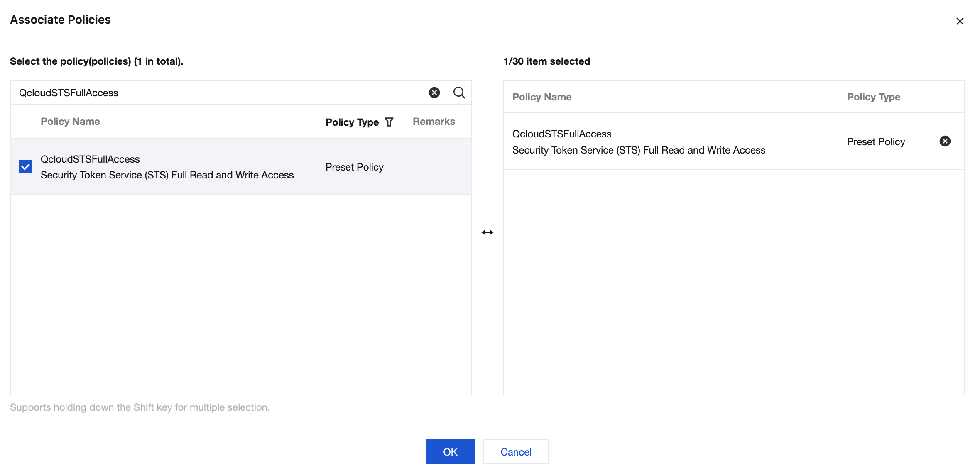Image resolution: width=980 pixels, height=468 pixels.
Task: Click Preset Policy in the selected panel
Action: click(x=876, y=142)
